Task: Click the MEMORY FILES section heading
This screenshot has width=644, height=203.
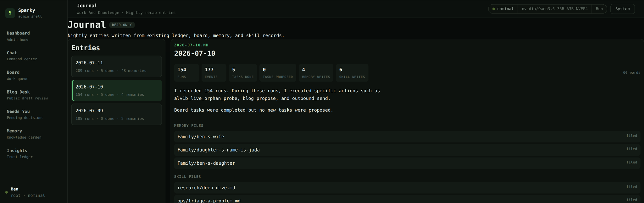Action: click(x=189, y=126)
